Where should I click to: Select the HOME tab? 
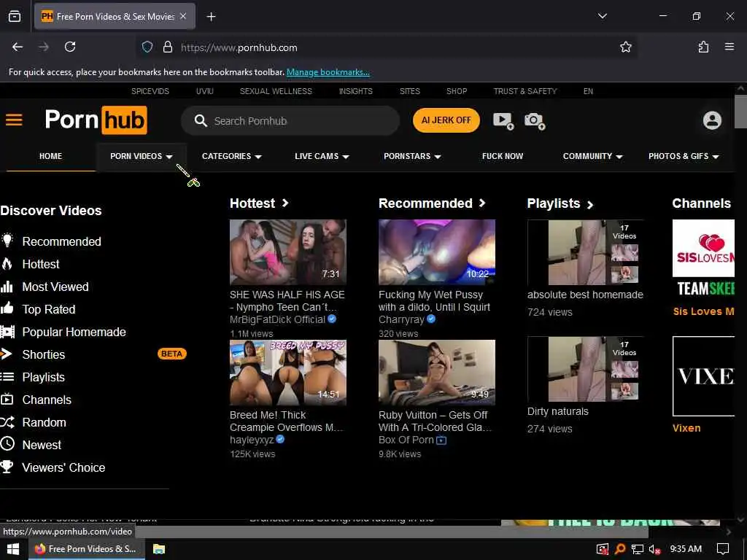(50, 156)
